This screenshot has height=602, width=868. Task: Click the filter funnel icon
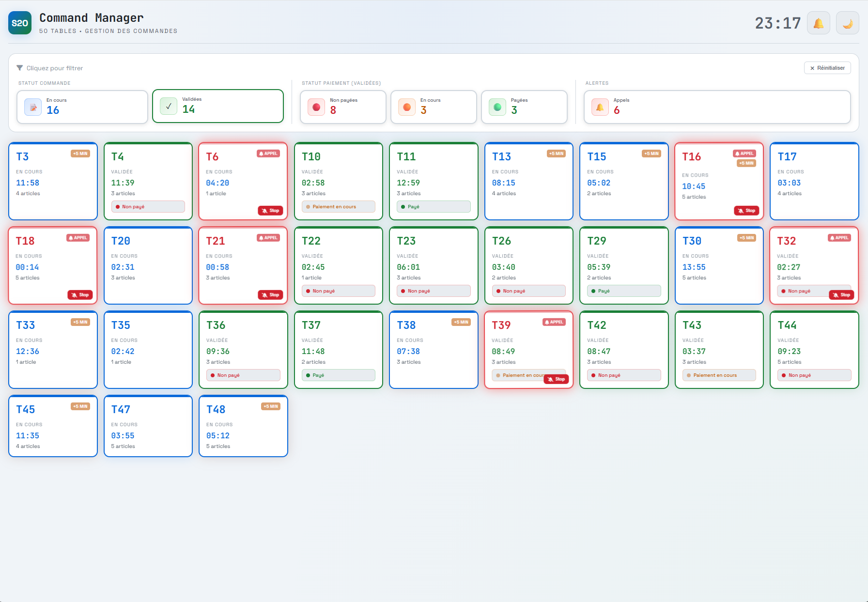point(19,68)
